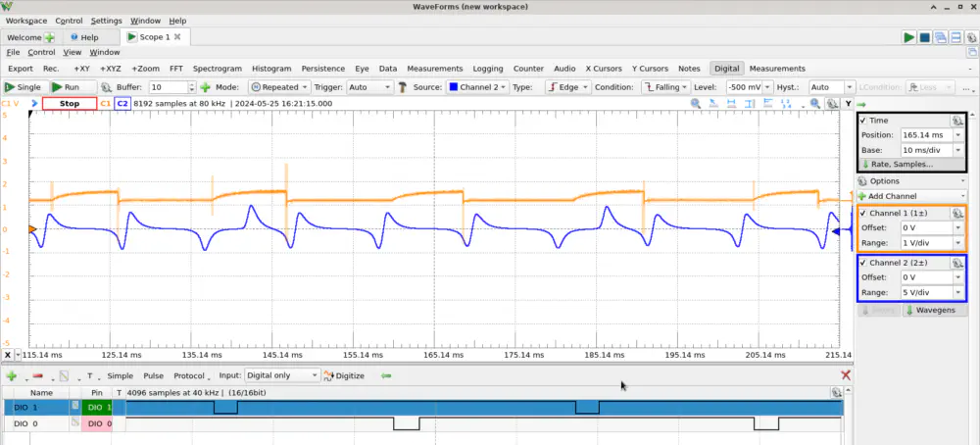Open the plot gear options above the graph
Image resolution: width=980 pixels, height=445 pixels.
tap(831, 104)
